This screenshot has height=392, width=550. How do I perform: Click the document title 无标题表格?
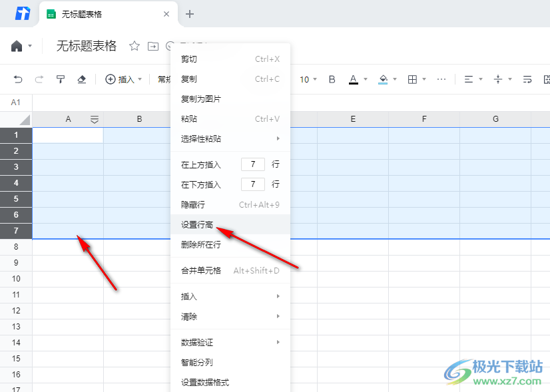87,46
